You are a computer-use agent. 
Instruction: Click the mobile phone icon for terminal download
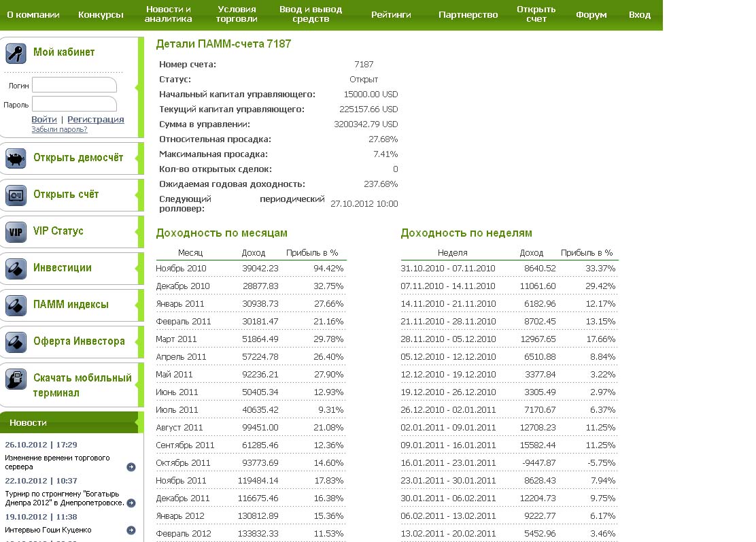pyautogui.click(x=16, y=379)
